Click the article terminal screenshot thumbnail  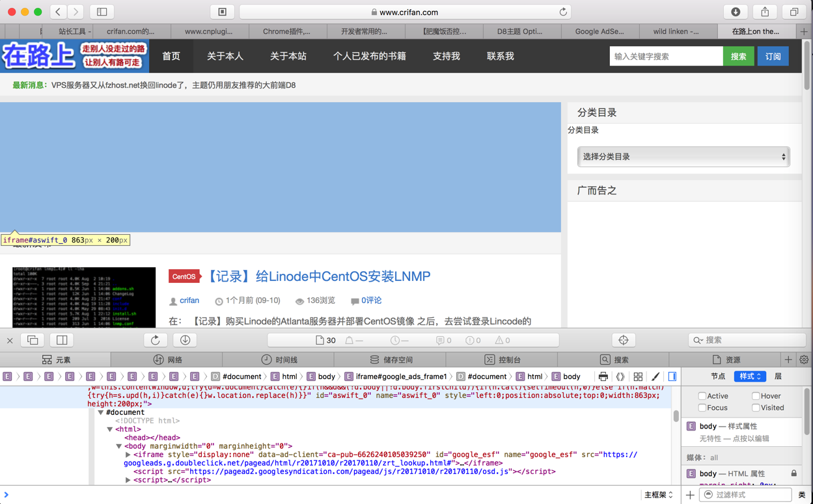[84, 297]
